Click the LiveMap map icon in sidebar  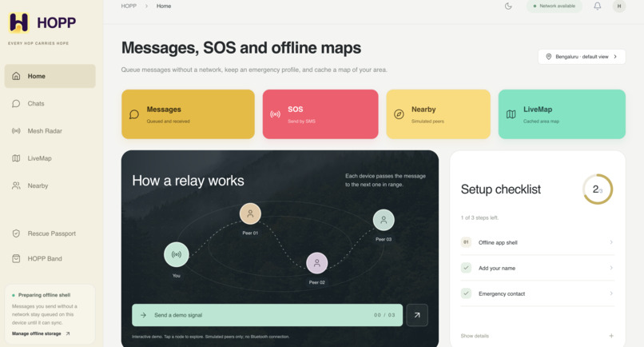tap(16, 158)
